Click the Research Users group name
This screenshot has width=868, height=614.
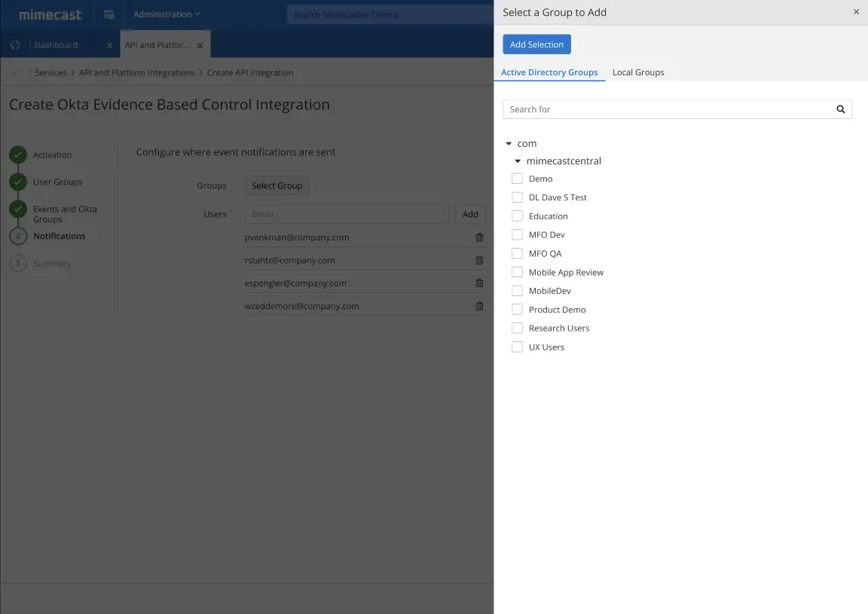559,328
